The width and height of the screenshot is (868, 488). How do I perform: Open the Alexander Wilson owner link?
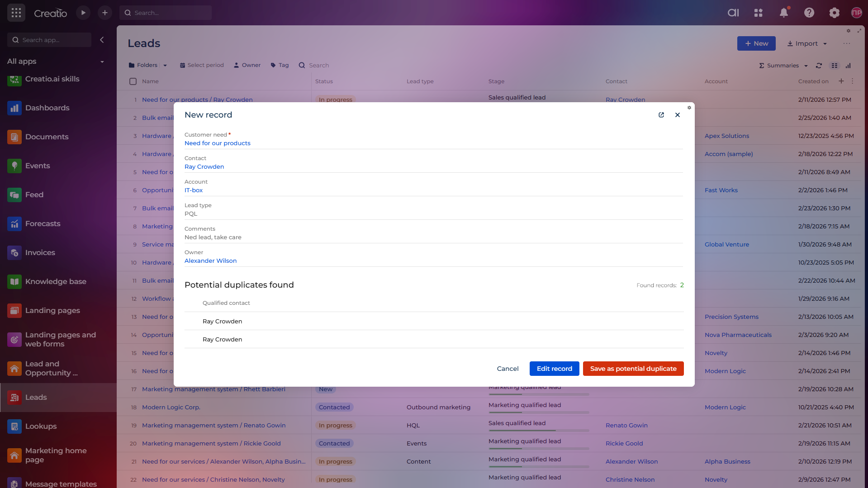point(210,261)
